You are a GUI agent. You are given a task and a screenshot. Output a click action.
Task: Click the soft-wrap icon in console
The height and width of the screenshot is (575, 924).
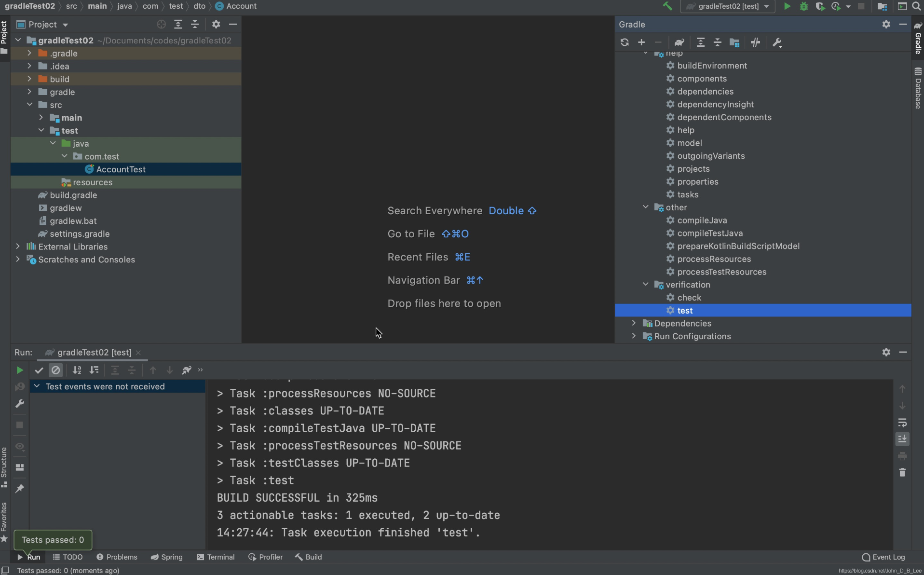click(902, 423)
